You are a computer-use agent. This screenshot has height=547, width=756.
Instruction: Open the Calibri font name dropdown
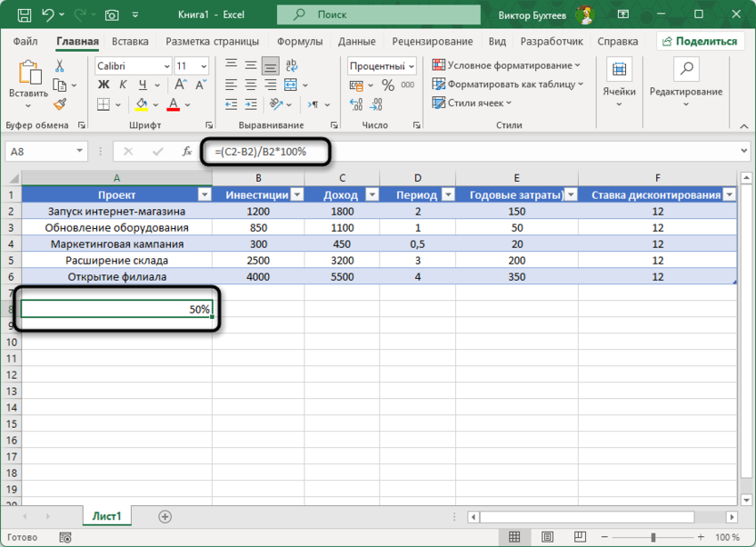click(x=166, y=66)
